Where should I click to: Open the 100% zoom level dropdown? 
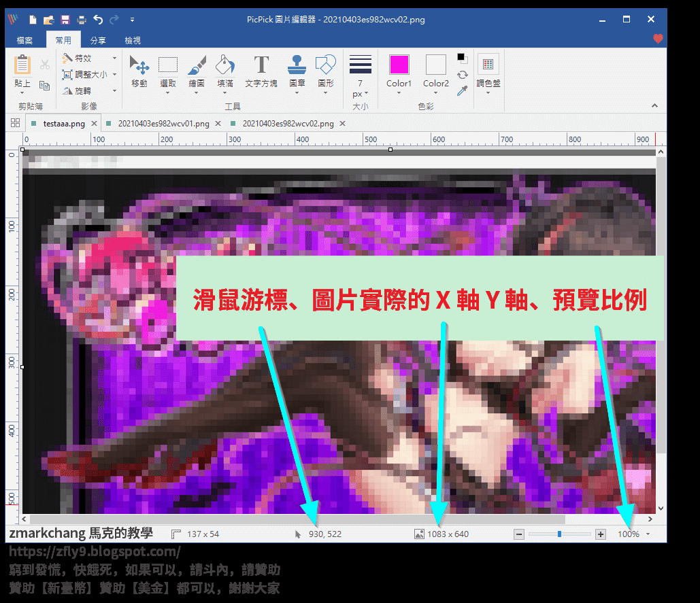click(x=648, y=534)
